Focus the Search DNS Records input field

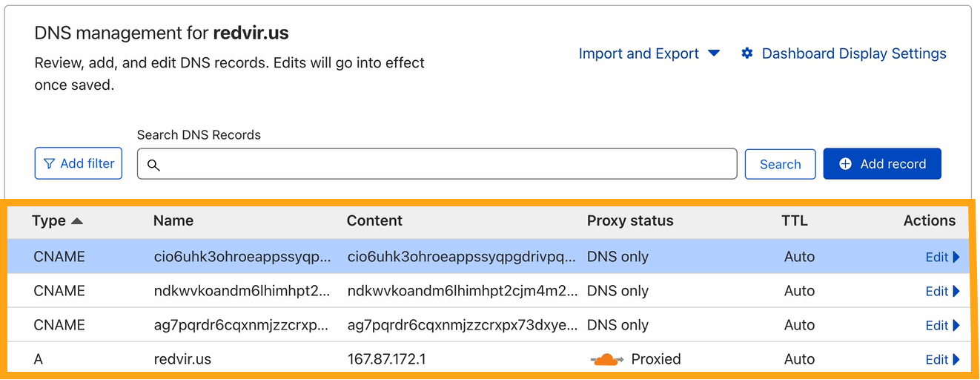point(445,164)
